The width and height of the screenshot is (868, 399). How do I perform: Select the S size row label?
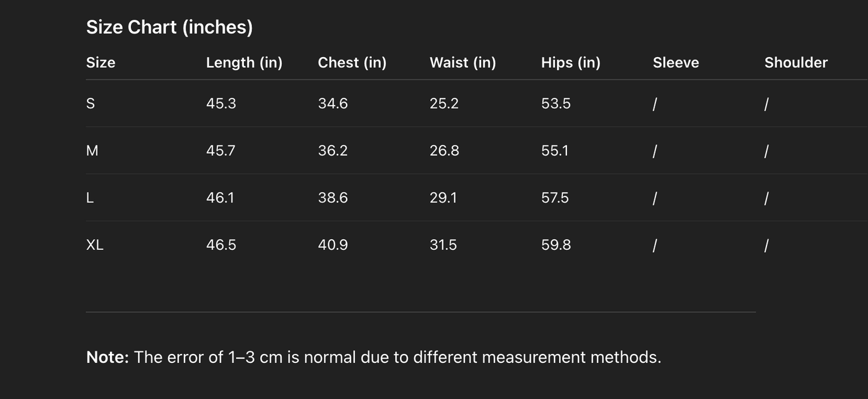tap(91, 103)
